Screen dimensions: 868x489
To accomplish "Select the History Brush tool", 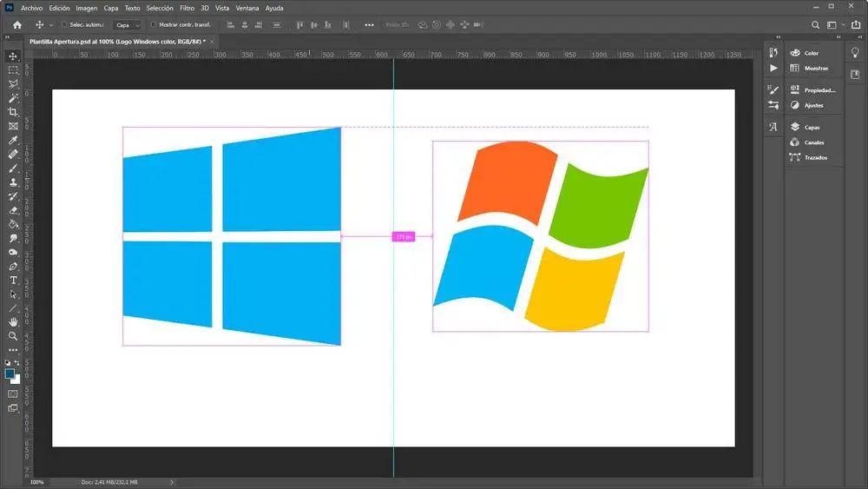I will (13, 196).
